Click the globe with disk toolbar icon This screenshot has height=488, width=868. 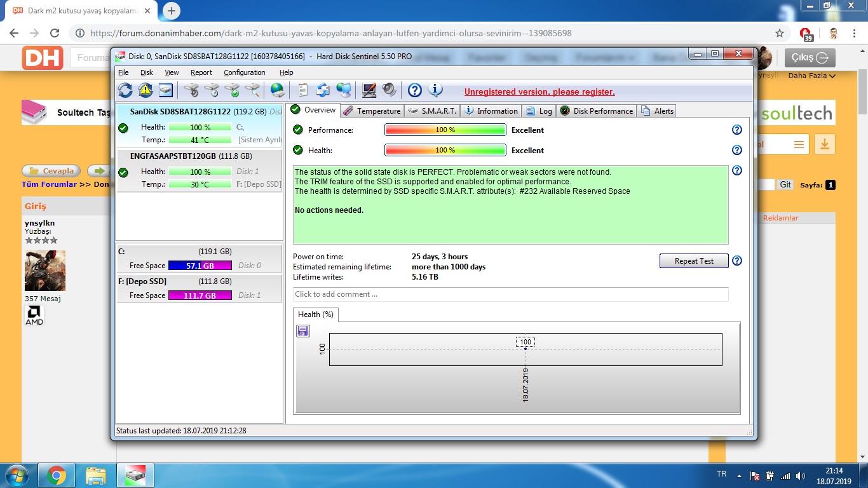pos(277,90)
